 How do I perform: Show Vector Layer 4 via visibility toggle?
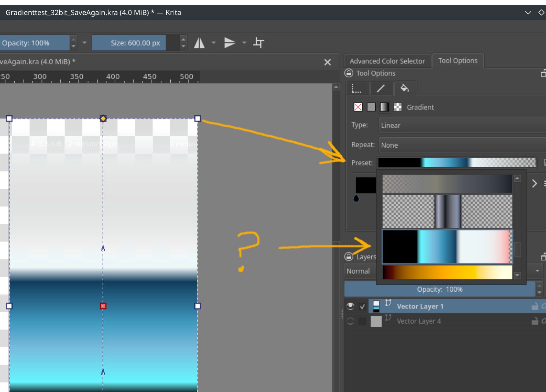(350, 321)
